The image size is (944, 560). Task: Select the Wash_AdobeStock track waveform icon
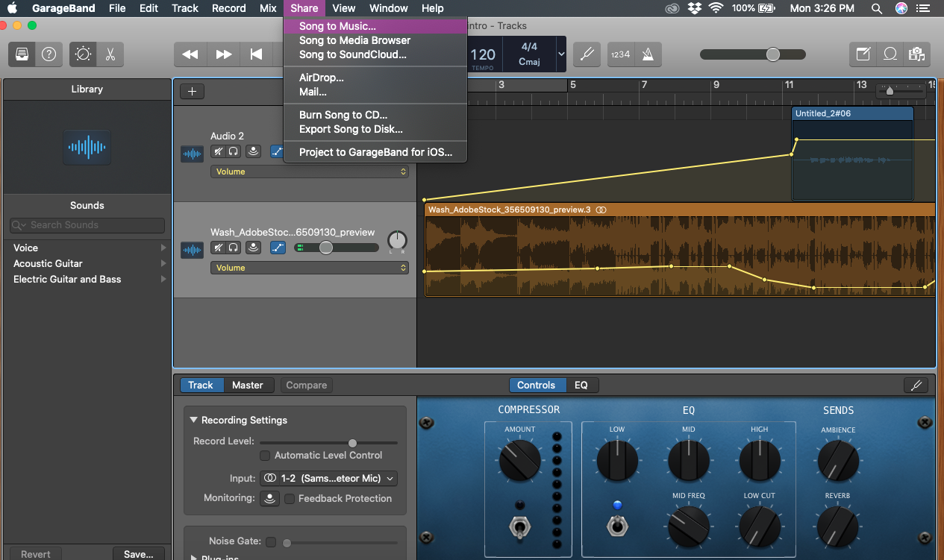pos(192,251)
